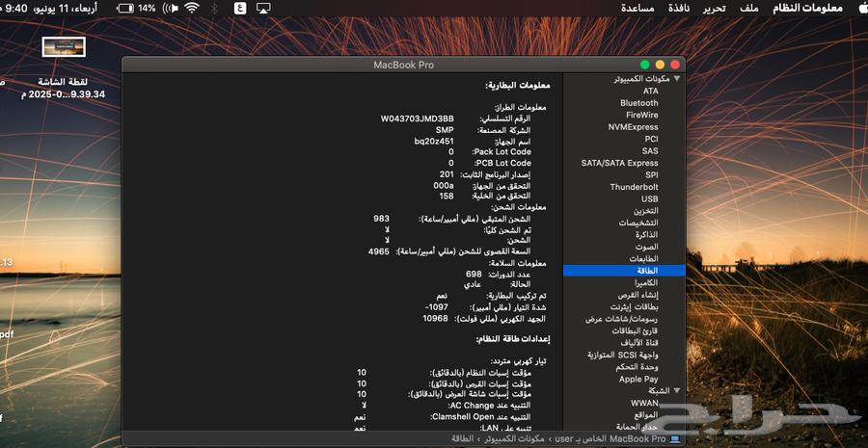Select WWAN under الشبكة

[644, 403]
